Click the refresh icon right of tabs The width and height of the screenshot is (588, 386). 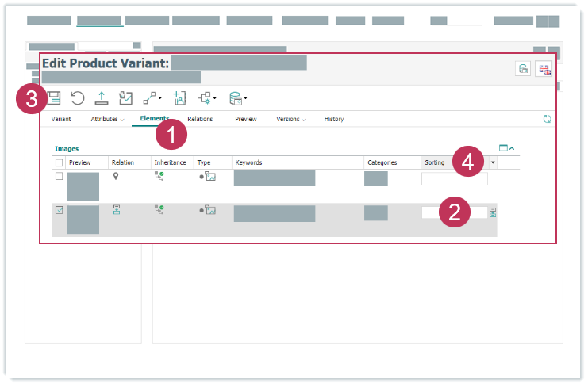(x=547, y=119)
